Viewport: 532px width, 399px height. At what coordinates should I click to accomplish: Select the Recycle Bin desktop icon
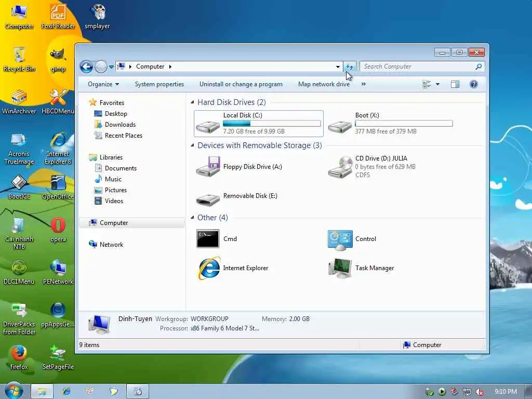19,59
